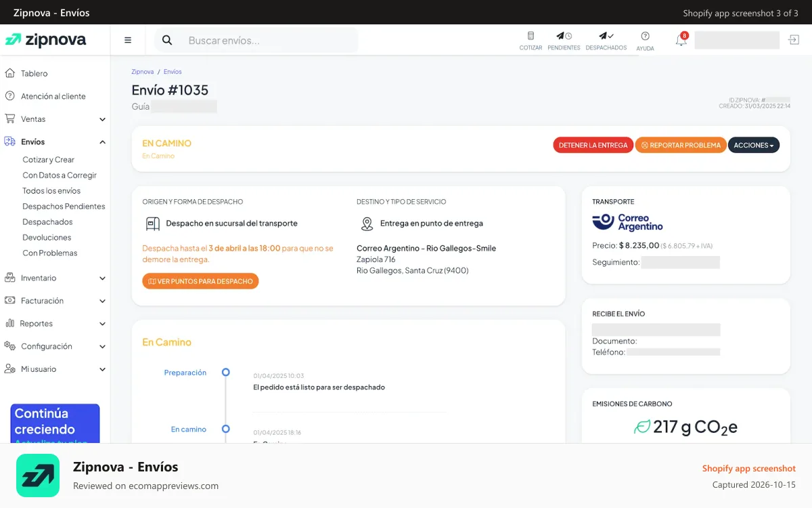Click the Zipnova logo
812x508 pixels.
(45, 40)
